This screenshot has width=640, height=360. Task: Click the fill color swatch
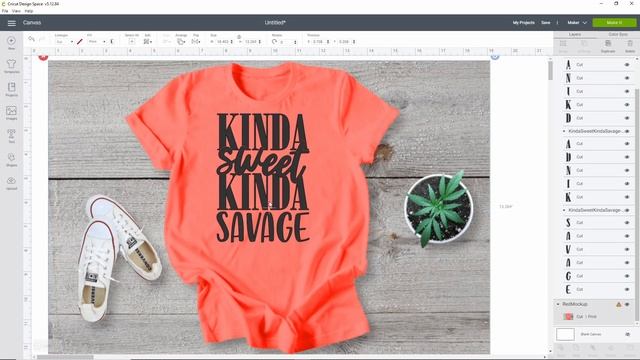[x=111, y=42]
